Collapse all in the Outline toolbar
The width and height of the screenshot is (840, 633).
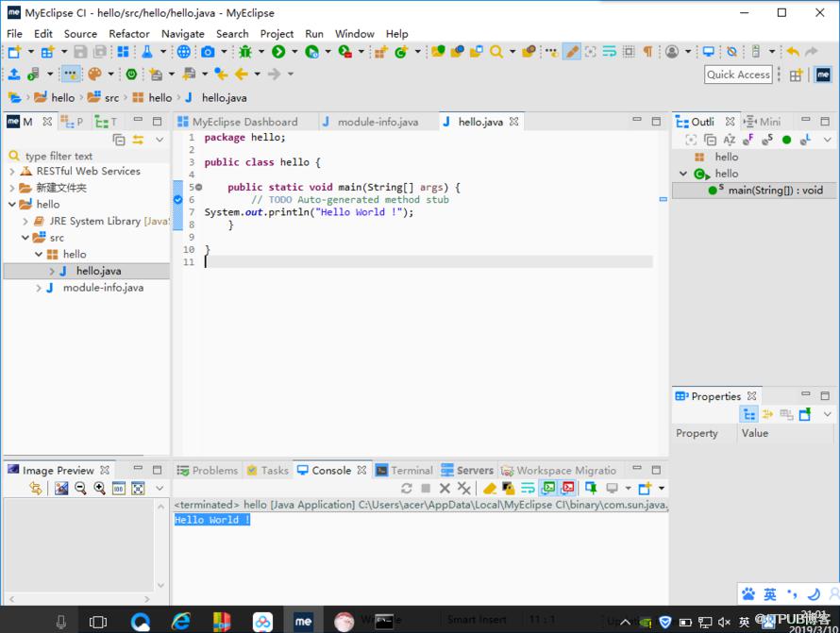pos(710,140)
